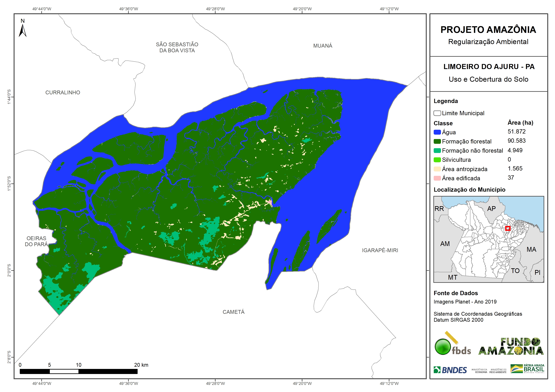Click the Fundo Amazônia logo
This screenshot has width=555, height=392.
click(511, 347)
